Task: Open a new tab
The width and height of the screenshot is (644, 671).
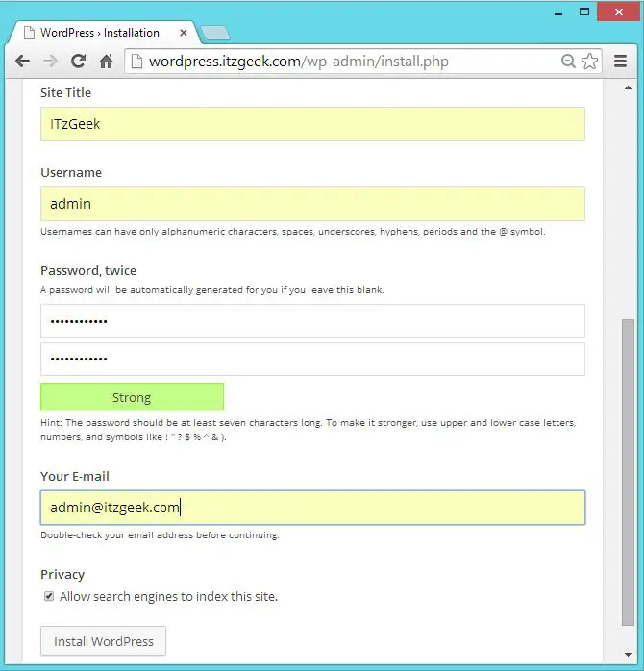Action: (x=215, y=33)
